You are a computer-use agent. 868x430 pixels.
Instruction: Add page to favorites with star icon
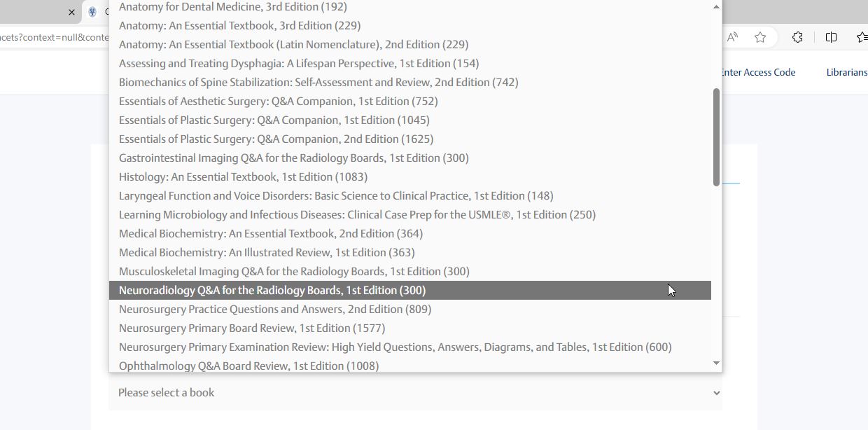[760, 37]
